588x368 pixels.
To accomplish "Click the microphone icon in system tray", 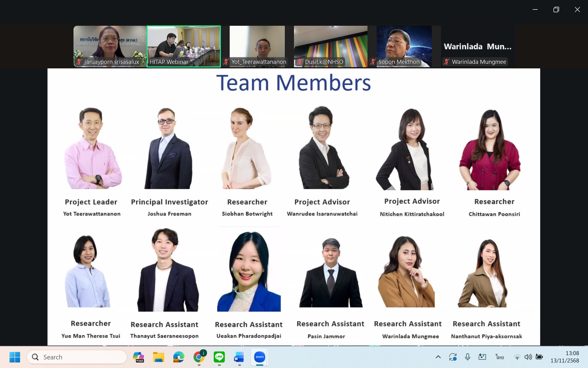I will (467, 357).
